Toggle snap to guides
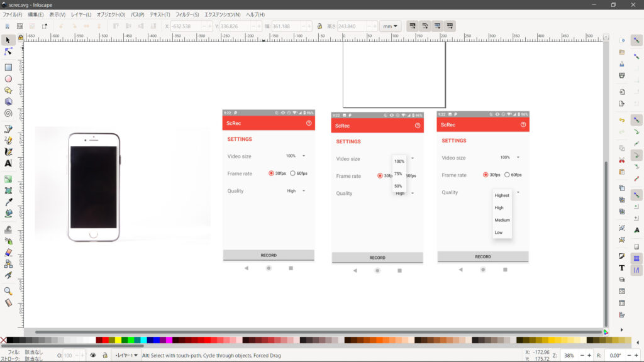This screenshot has height=362, width=644. pyautogui.click(x=636, y=270)
